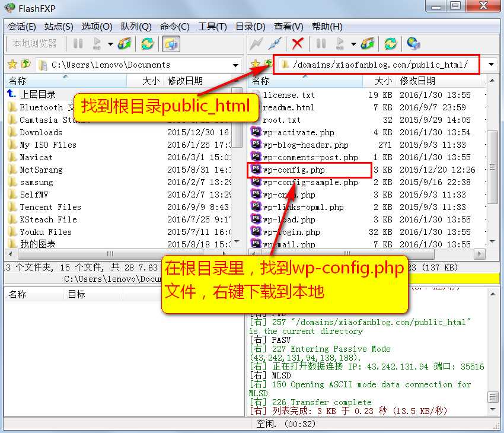504x433 pixels.
Task: Expand the local path dropdown arrow
Action: 235,65
